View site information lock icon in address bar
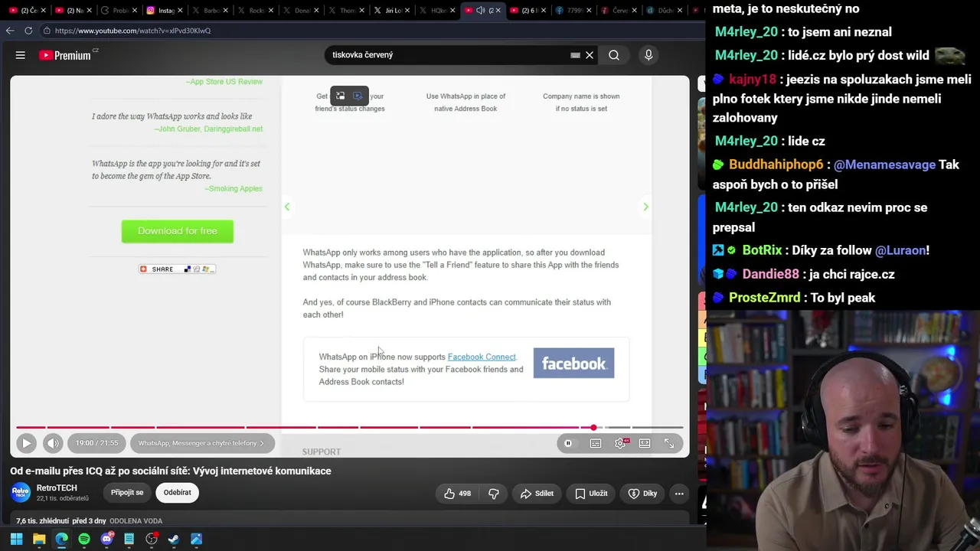Viewport: 980px width, 551px height. pos(47,31)
